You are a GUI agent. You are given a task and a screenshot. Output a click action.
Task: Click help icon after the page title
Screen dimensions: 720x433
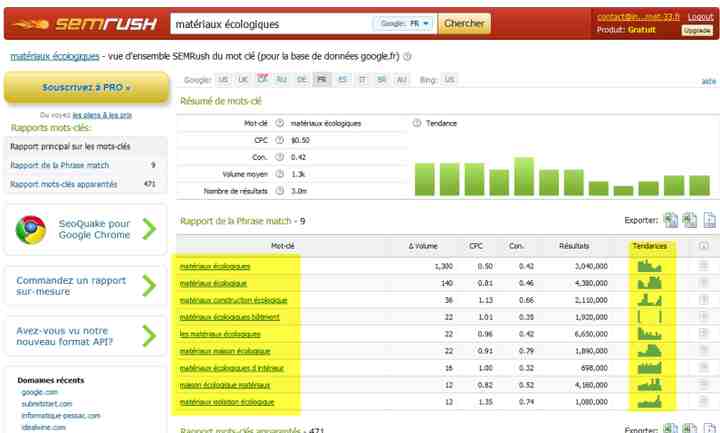pyautogui.click(x=407, y=56)
